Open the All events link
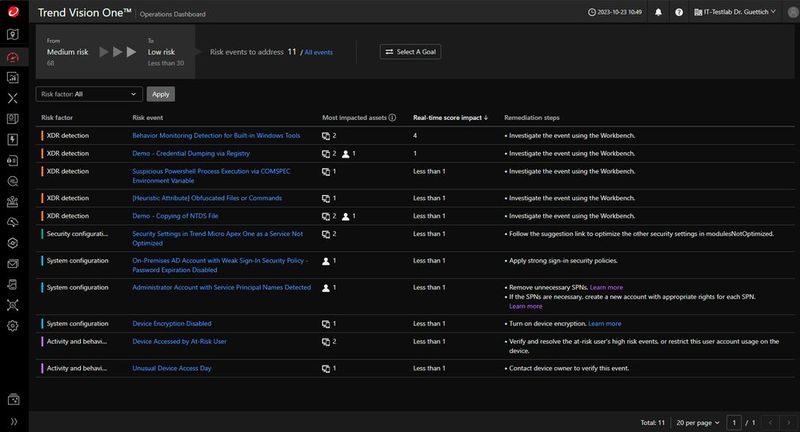This screenshot has height=432, width=800. [320, 51]
